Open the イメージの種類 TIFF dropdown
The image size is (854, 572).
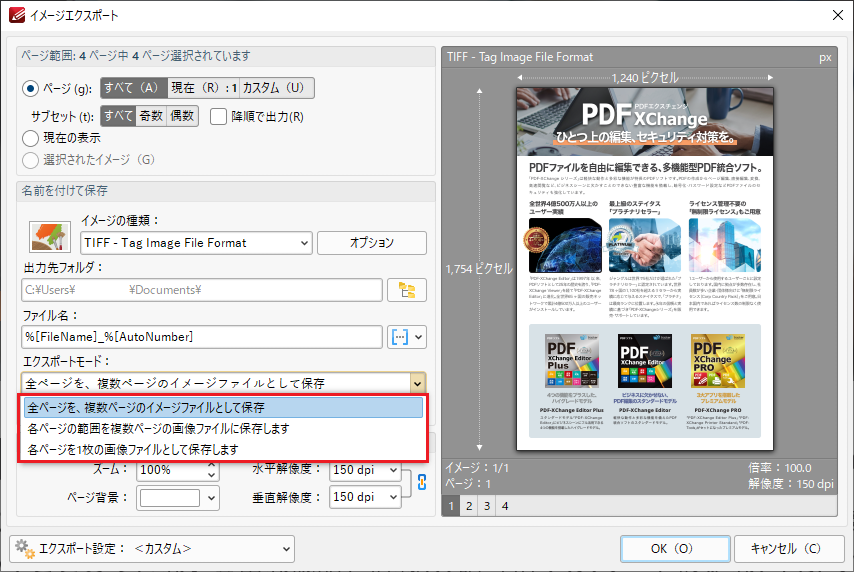coord(196,243)
